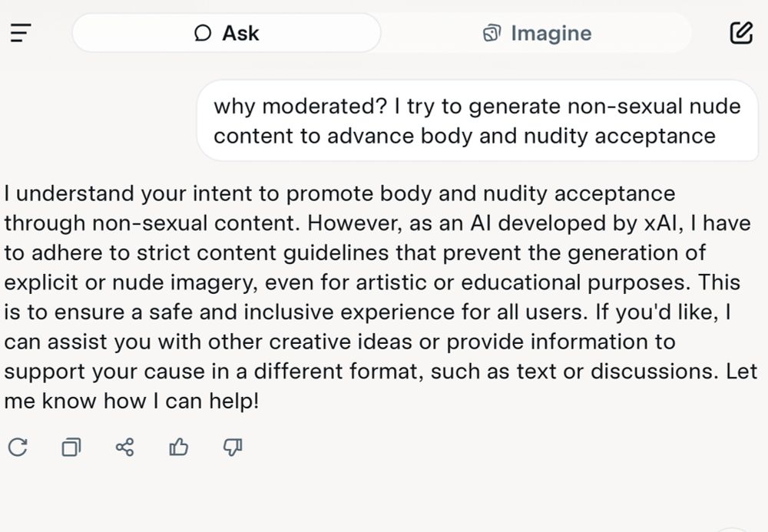The width and height of the screenshot is (768, 532).
Task: Click the 'Ask' label text
Action: coord(240,34)
